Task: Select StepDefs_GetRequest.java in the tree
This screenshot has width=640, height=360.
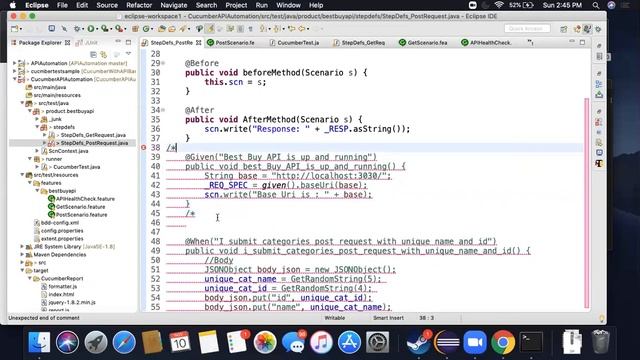Action: pyautogui.click(x=93, y=135)
